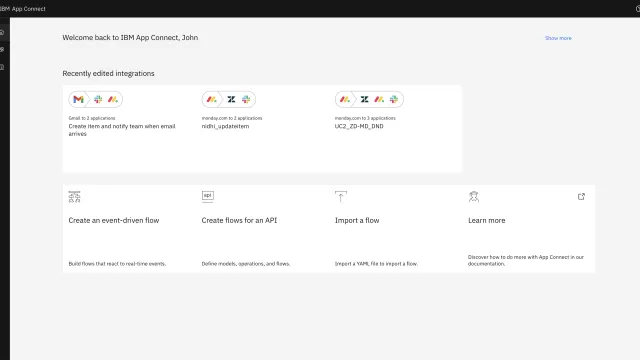Click the API icon above Create flows

pyautogui.click(x=208, y=196)
